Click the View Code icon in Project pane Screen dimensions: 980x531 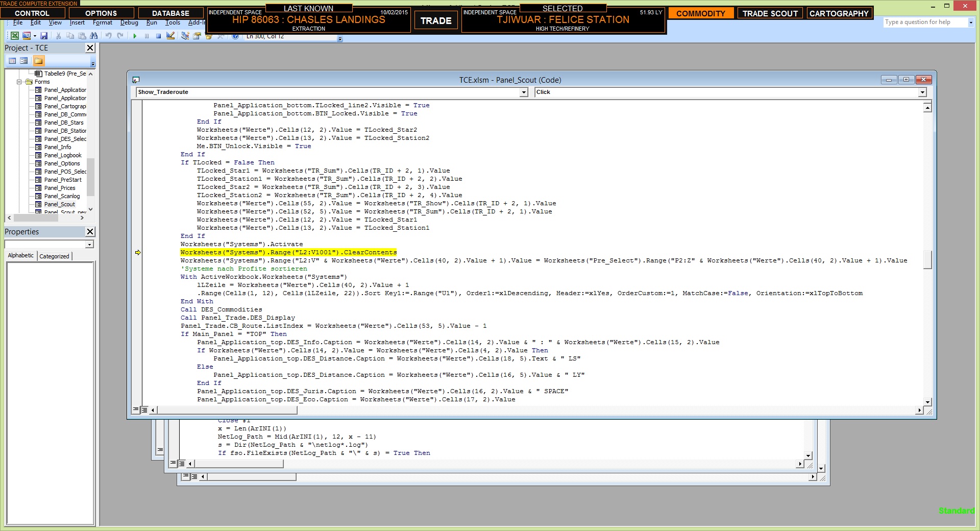(x=12, y=61)
